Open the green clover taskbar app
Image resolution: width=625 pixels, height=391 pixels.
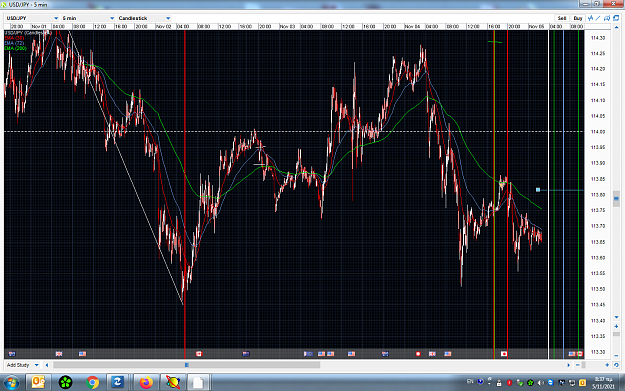coord(65,383)
